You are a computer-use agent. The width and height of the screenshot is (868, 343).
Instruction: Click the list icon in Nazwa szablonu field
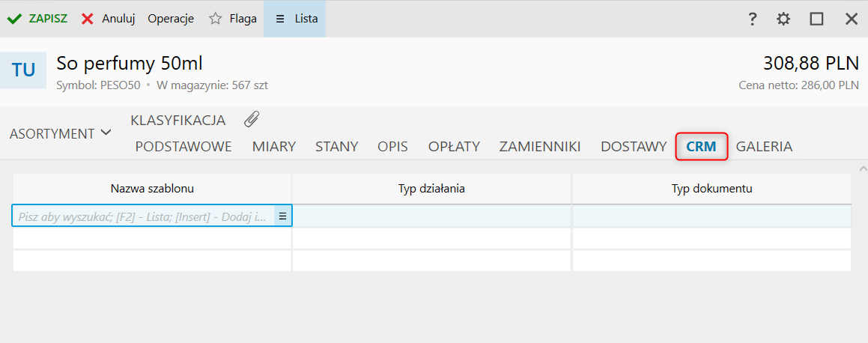[282, 216]
